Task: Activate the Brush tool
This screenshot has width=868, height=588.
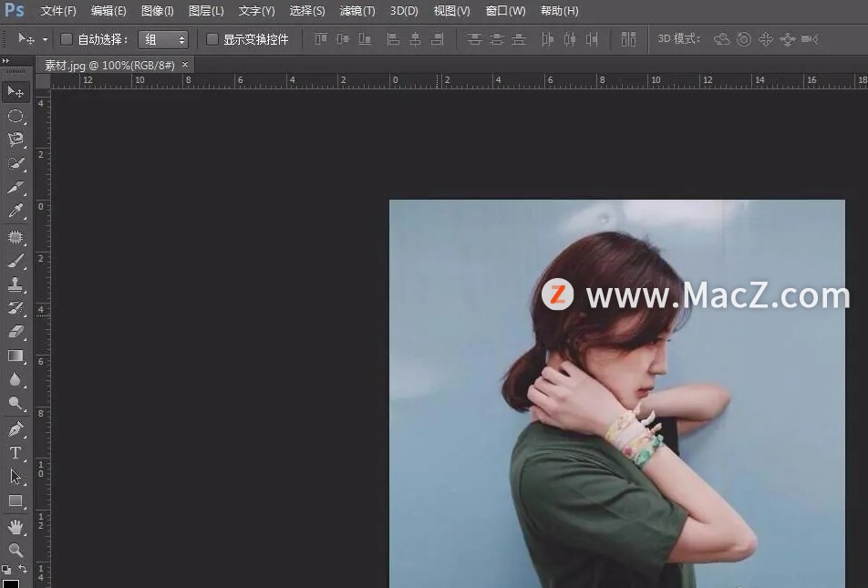Action: pyautogui.click(x=15, y=262)
